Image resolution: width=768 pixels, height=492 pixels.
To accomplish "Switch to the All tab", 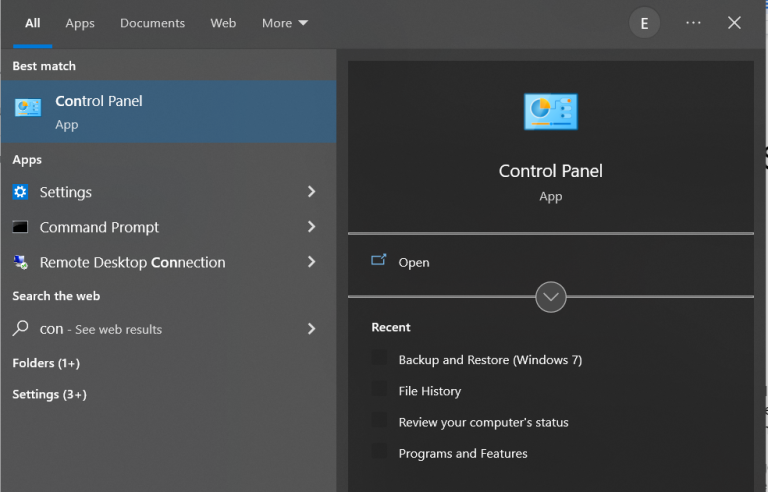I will coord(33,23).
